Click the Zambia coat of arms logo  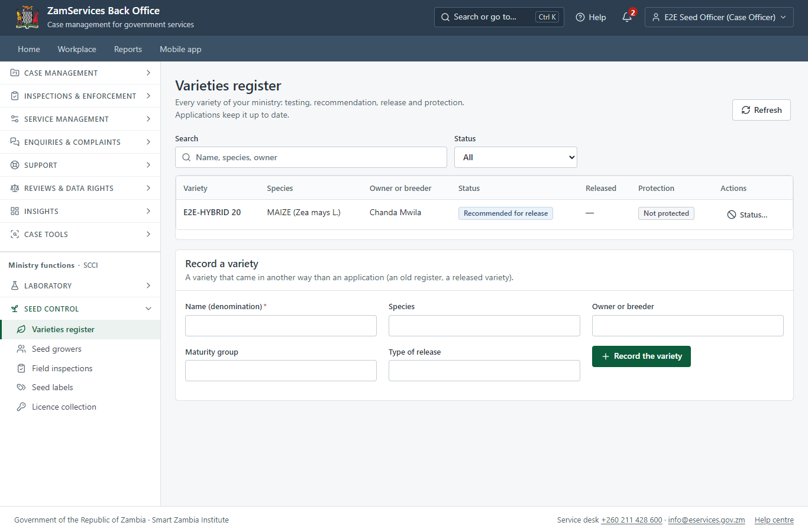tap(27, 17)
